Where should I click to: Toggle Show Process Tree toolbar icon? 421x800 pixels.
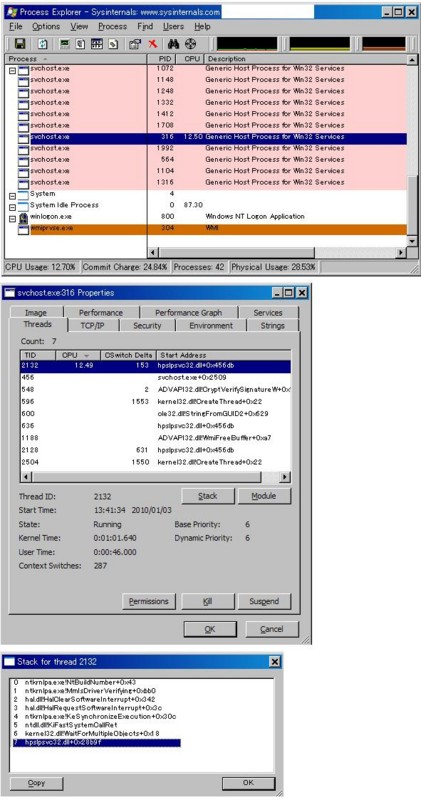80,44
